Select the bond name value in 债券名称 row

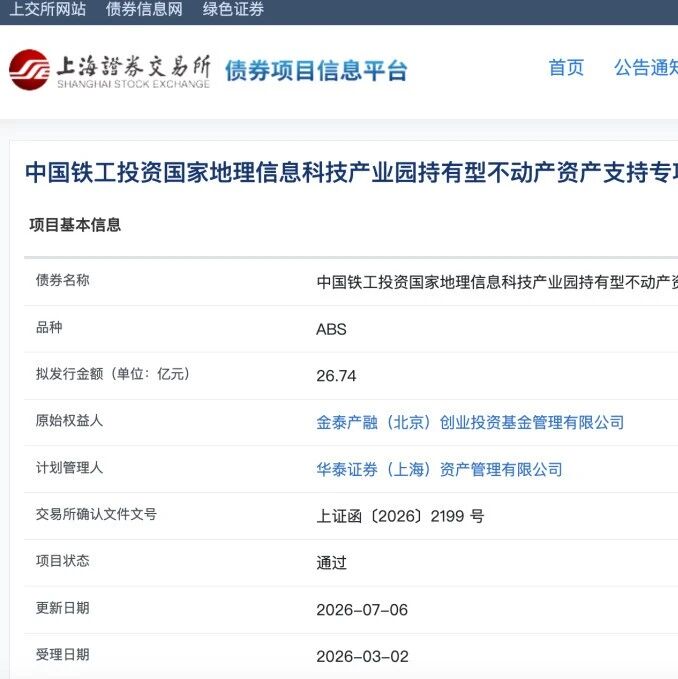(497, 282)
